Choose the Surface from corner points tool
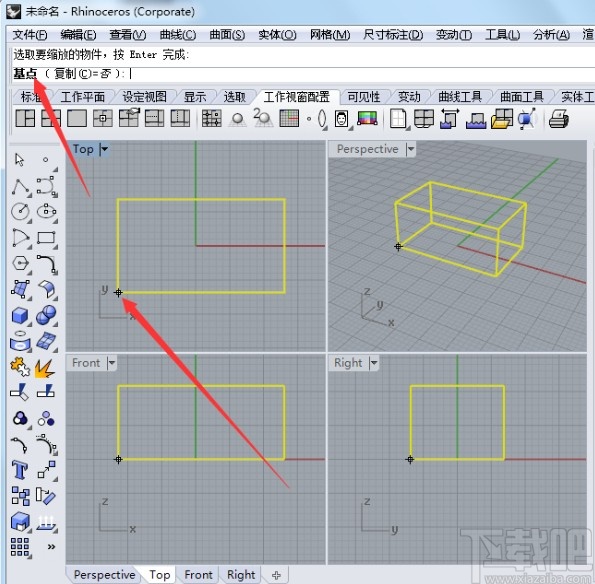The height and width of the screenshot is (584, 595). click(20, 290)
